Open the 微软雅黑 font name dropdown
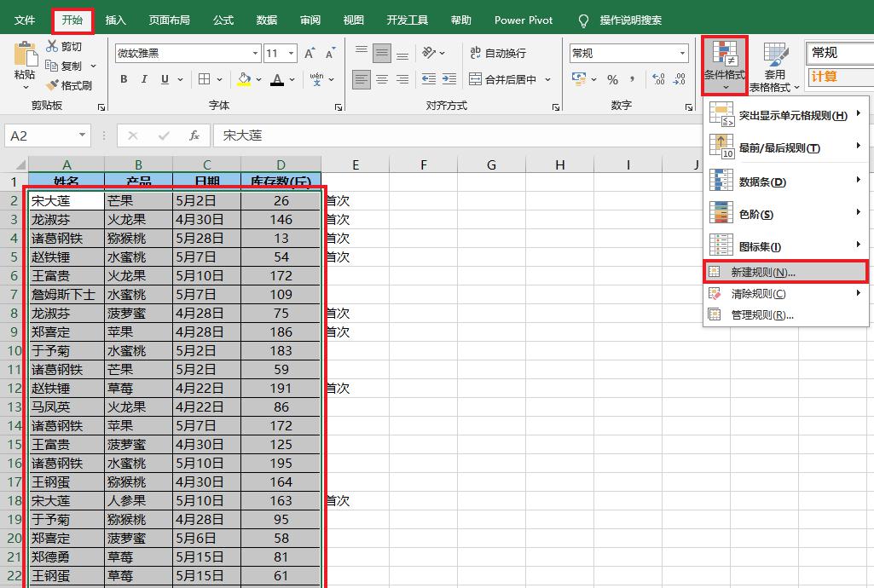 click(x=255, y=54)
